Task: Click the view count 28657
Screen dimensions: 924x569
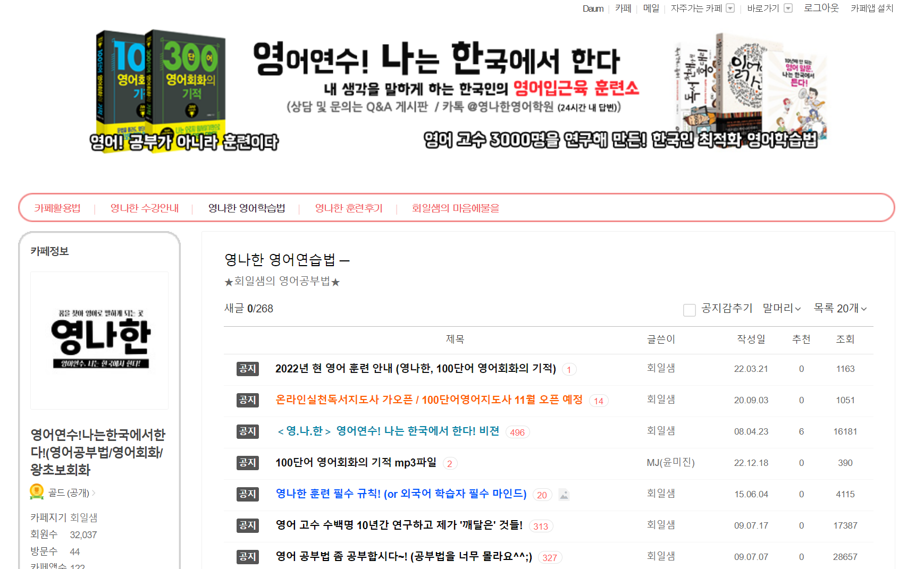Action: click(845, 557)
